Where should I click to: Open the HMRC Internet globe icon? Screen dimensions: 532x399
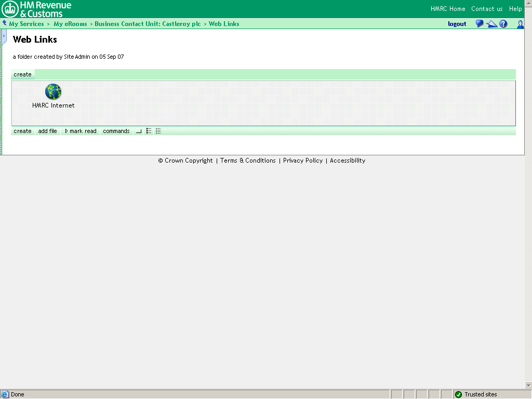coord(52,91)
